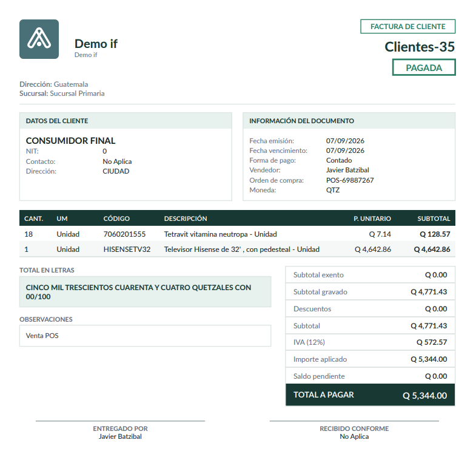The width and height of the screenshot is (476, 471).
Task: Click the INFORMACIÓN DEL DOCUMENTO header
Action: click(349, 121)
